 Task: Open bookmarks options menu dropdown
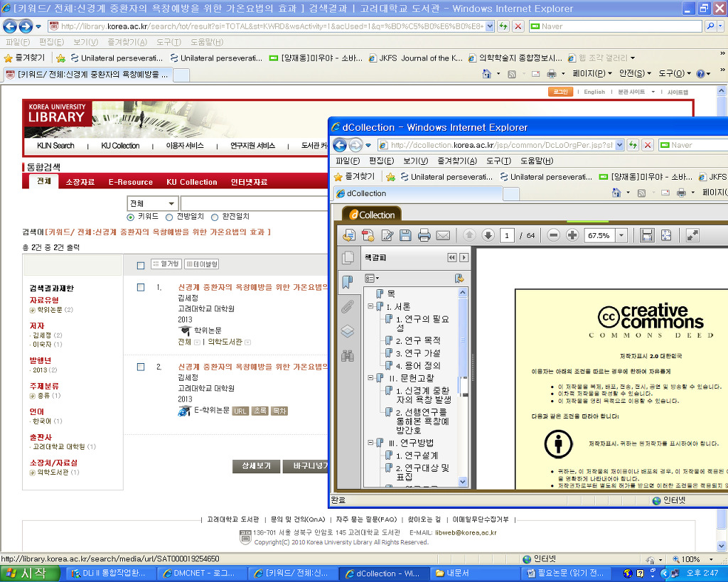(x=372, y=279)
